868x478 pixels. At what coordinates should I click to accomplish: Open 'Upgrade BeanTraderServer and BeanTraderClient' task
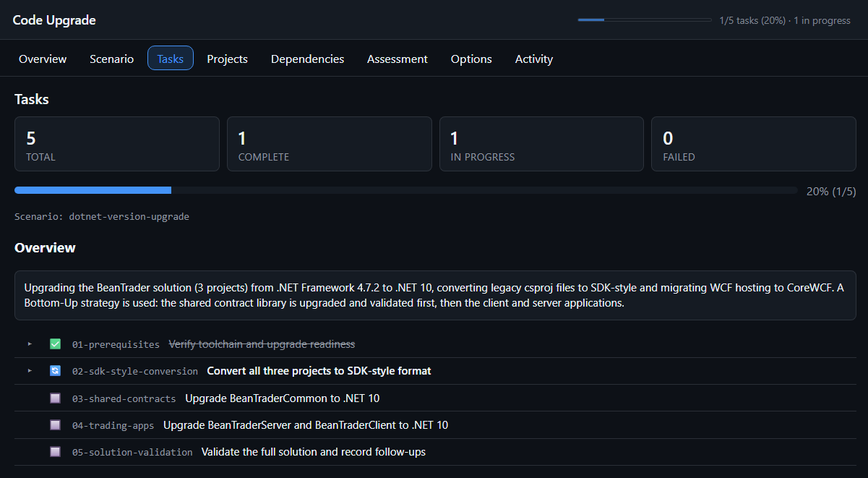(x=306, y=425)
